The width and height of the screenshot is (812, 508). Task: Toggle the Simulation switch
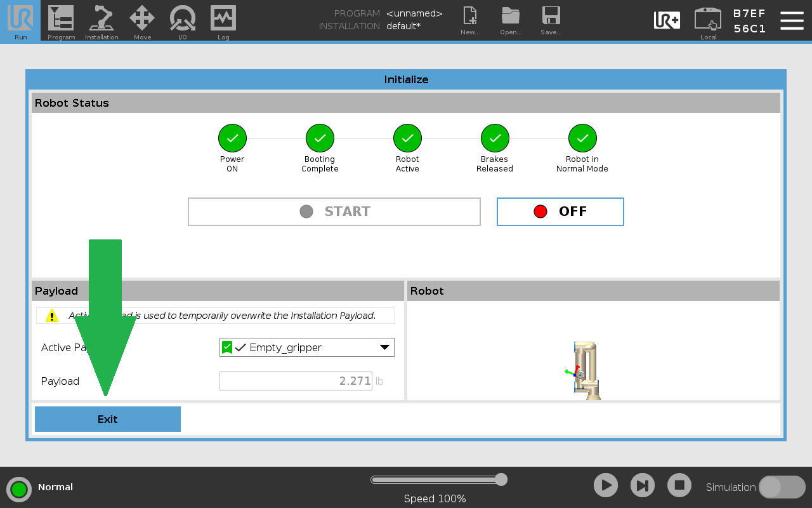pyautogui.click(x=782, y=487)
